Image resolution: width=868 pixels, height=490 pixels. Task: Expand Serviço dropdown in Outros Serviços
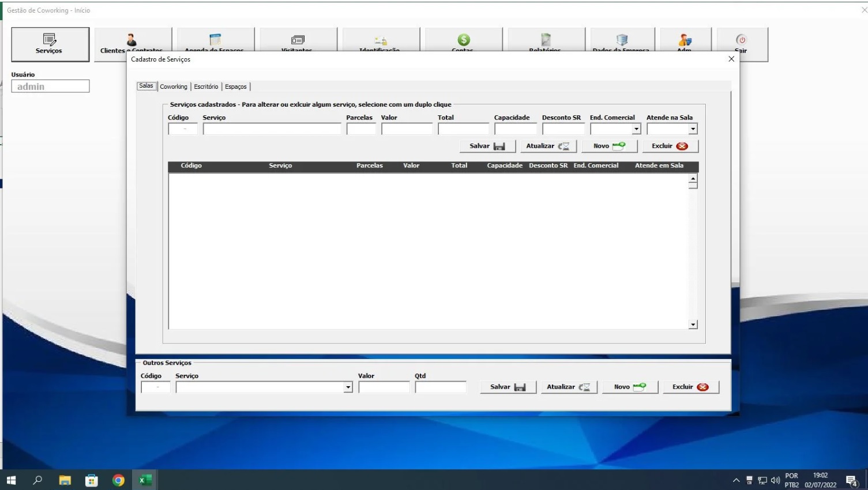[348, 387]
